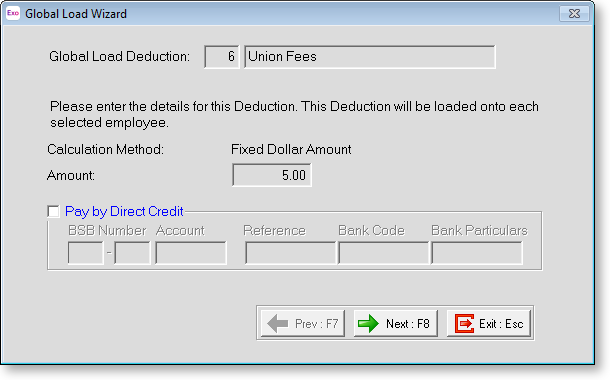Image resolution: width=610 pixels, height=380 pixels.
Task: Click the Pay by Direct Credit label
Action: point(124,211)
